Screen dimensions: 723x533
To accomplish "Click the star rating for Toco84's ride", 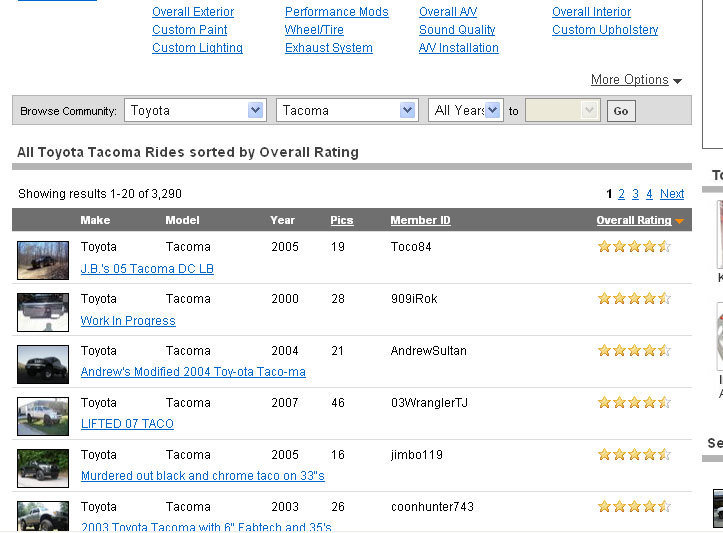I will pyautogui.click(x=634, y=247).
